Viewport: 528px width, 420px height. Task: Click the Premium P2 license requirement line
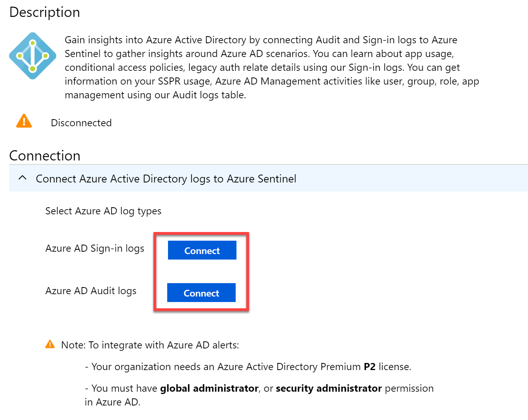click(x=248, y=367)
